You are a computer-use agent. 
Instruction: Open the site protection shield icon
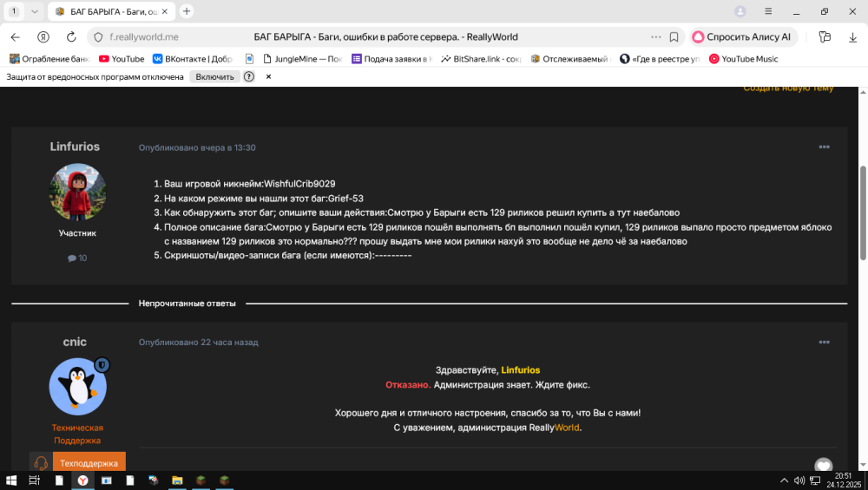pyautogui.click(x=98, y=37)
